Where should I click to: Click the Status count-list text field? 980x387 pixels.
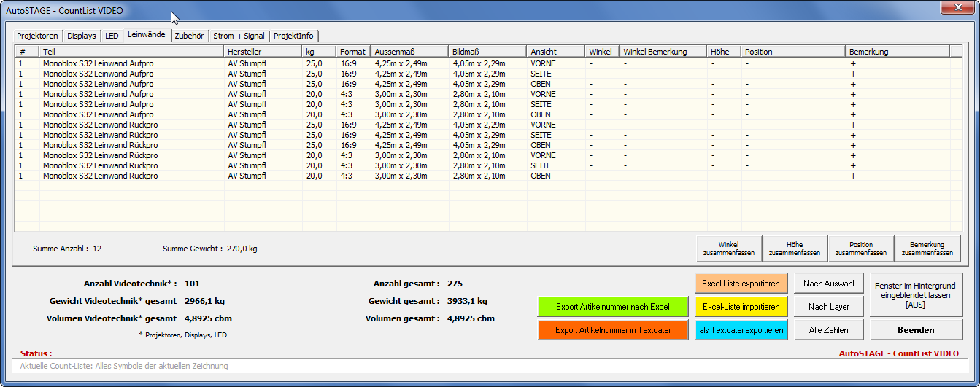pos(490,366)
